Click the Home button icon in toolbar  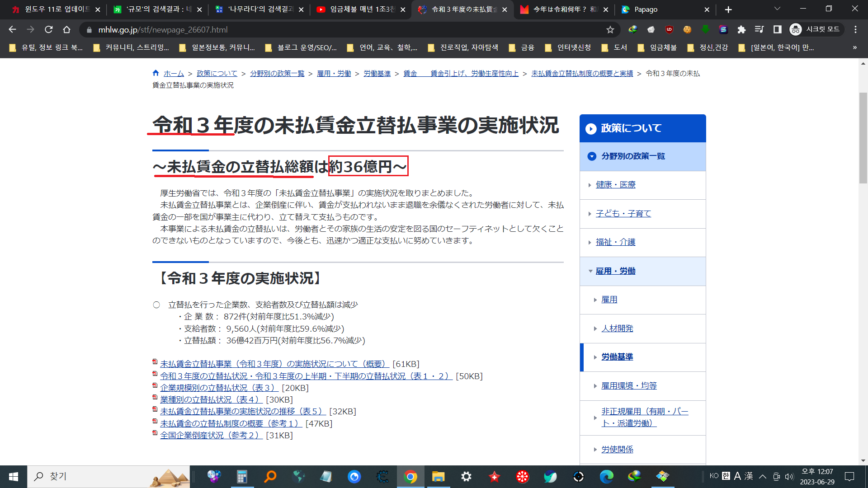tap(66, 30)
